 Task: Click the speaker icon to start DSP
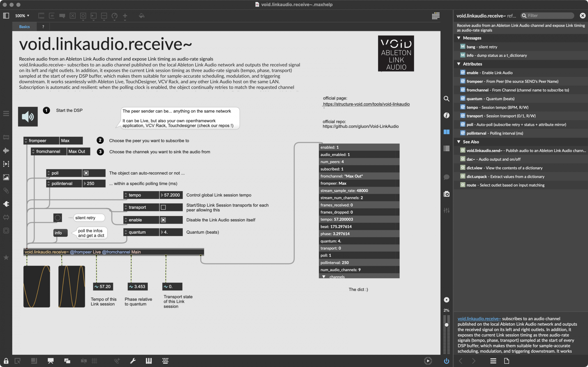(28, 117)
